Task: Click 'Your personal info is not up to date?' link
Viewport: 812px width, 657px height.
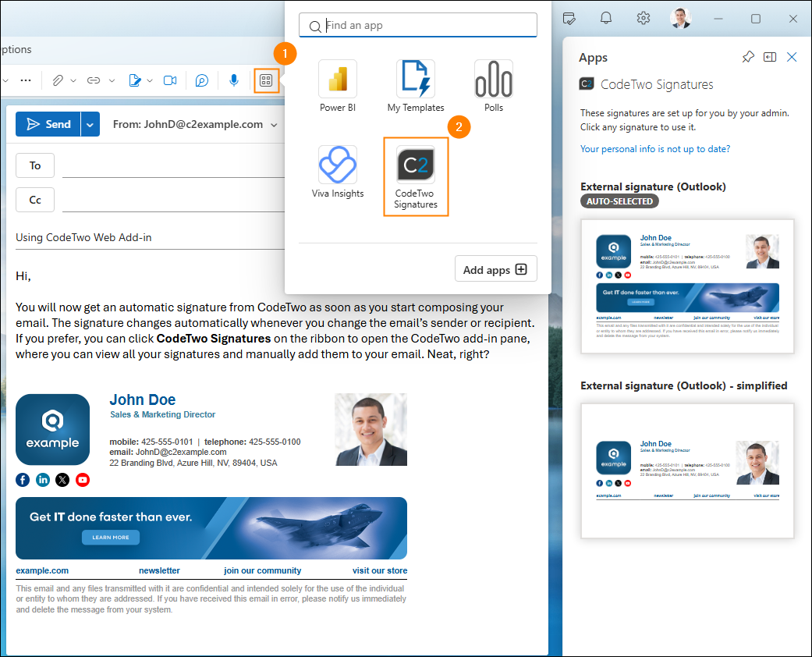Action: [655, 149]
